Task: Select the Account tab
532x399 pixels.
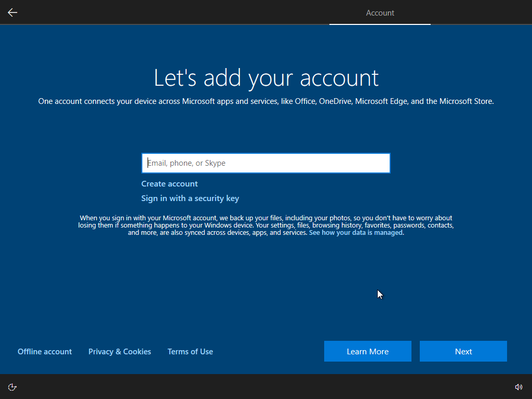Action: coord(380,13)
